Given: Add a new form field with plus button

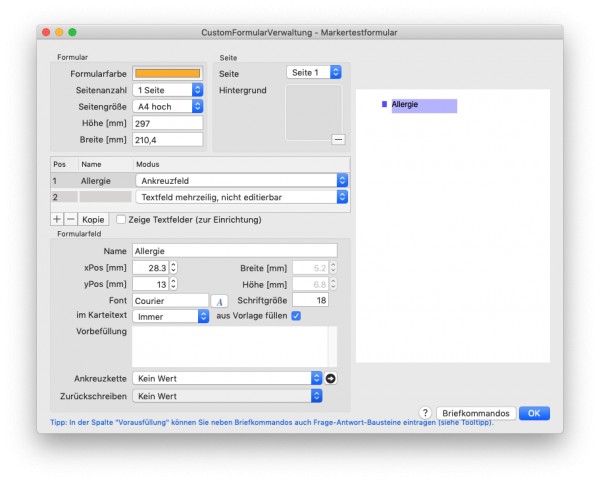Looking at the screenshot, I should (57, 219).
